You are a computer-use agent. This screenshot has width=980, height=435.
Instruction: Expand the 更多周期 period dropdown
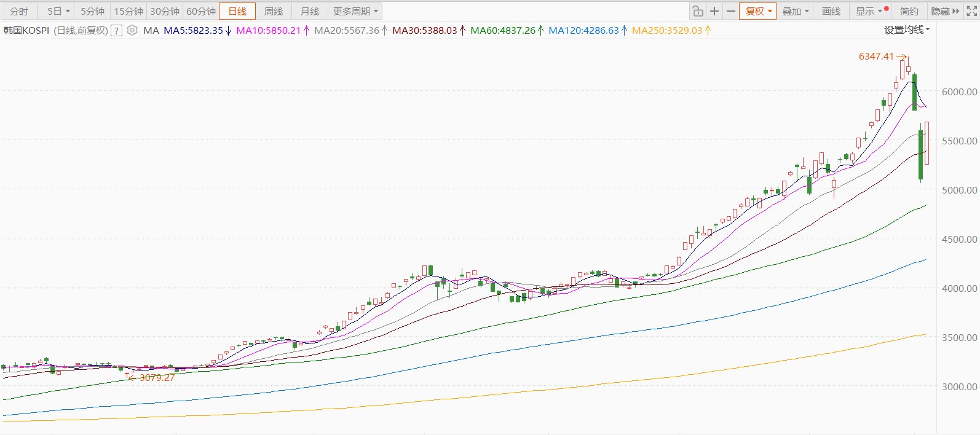[356, 11]
